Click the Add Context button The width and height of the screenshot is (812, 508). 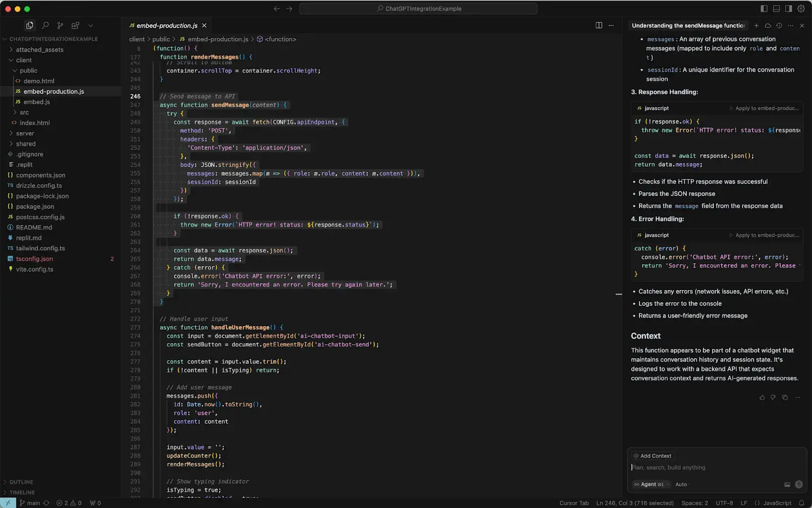(653, 456)
